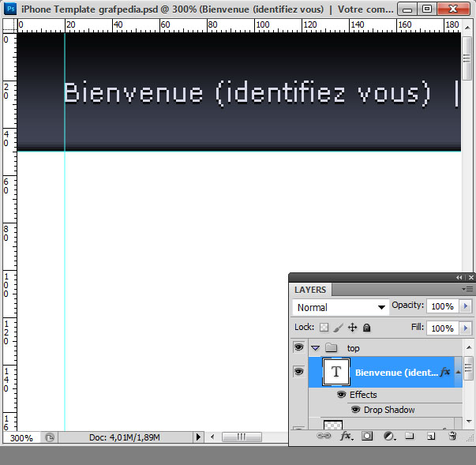Click the Drop Shadow effect label
Screen dimensions: 476x465
tap(389, 410)
